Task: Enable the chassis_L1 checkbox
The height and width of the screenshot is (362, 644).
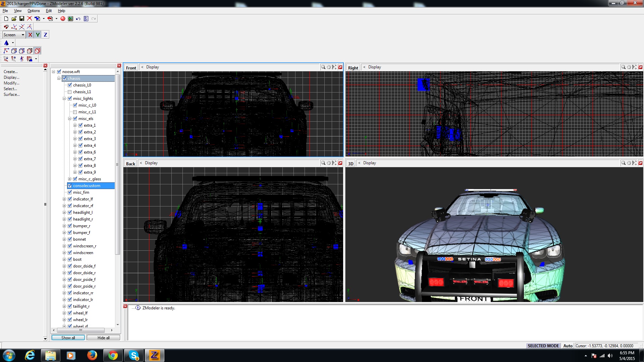Action: pyautogui.click(x=70, y=92)
